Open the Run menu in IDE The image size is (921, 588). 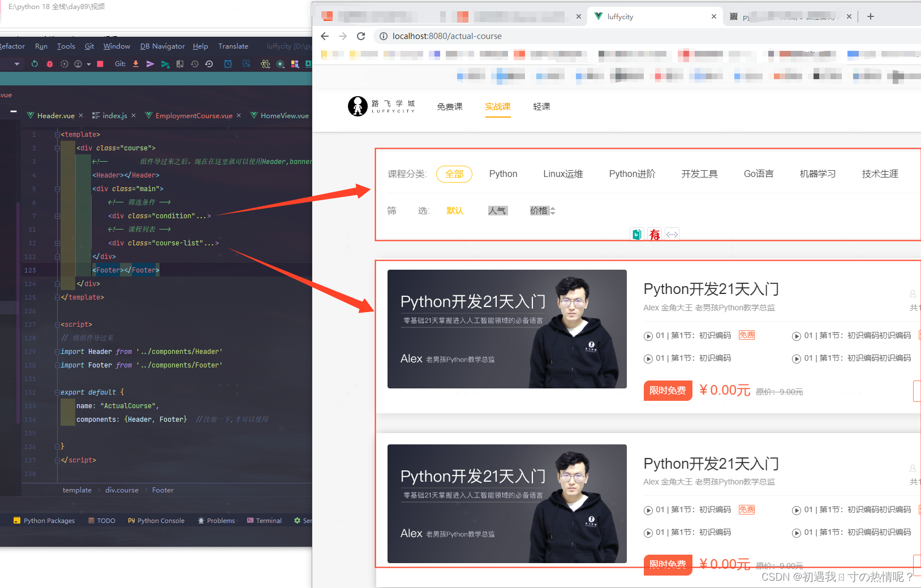coord(41,46)
